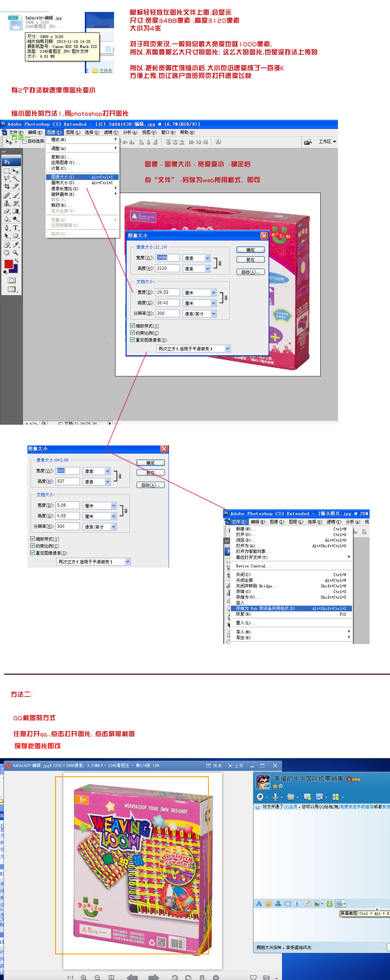Toggle 重定图像像素 checkbox in lower dialog
This screenshot has width=390, height=980.
click(32, 553)
